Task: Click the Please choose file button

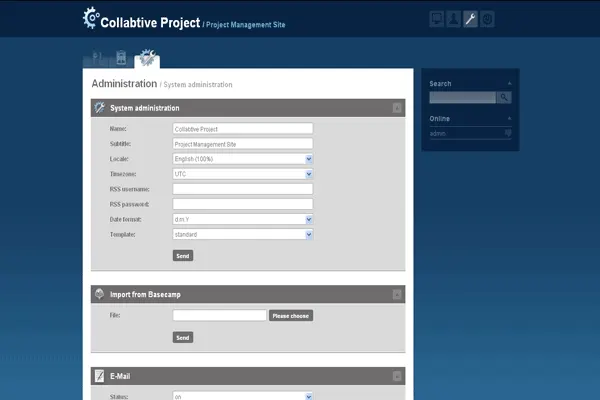Action: [290, 315]
